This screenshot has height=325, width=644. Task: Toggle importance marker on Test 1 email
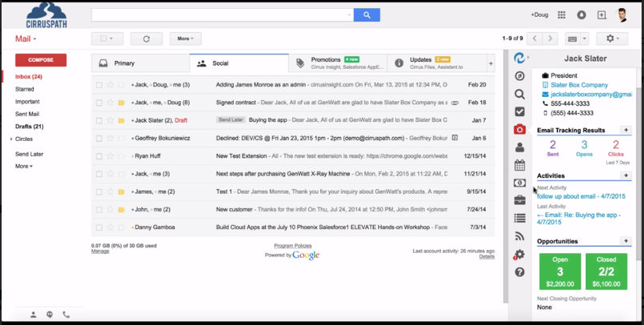(x=121, y=192)
